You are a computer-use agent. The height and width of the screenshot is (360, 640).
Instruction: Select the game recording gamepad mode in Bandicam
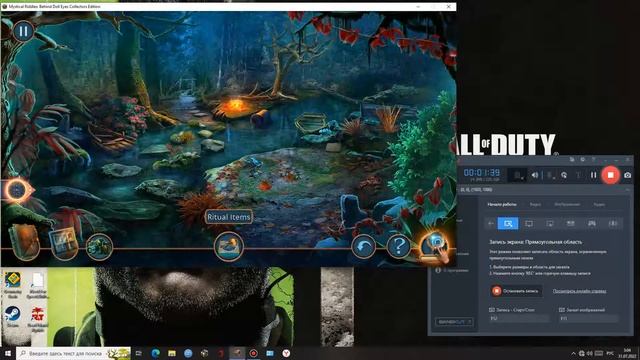pyautogui.click(x=591, y=223)
